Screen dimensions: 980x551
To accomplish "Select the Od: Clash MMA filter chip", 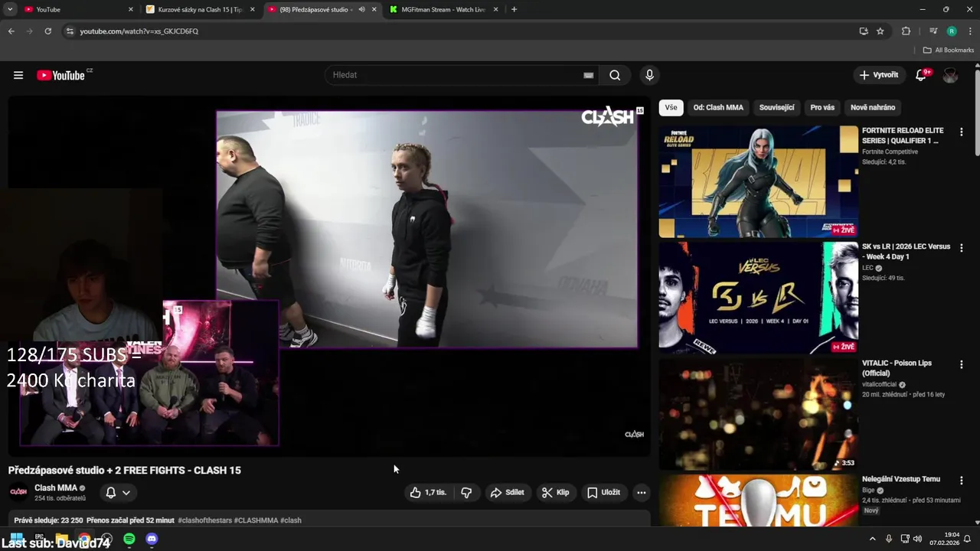I will click(x=718, y=107).
